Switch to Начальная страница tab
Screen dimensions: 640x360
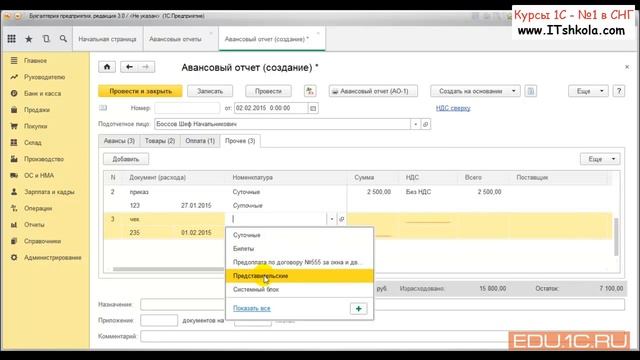[107, 39]
